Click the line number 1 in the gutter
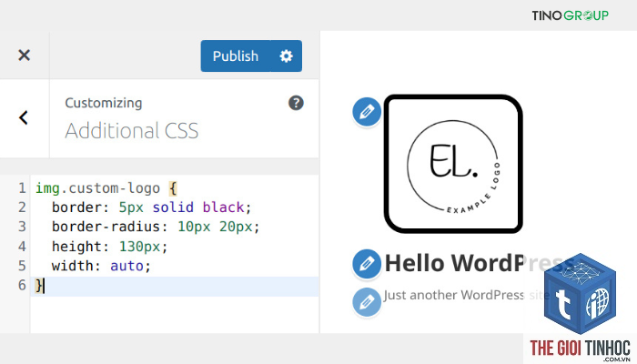The image size is (637, 364). [22, 188]
